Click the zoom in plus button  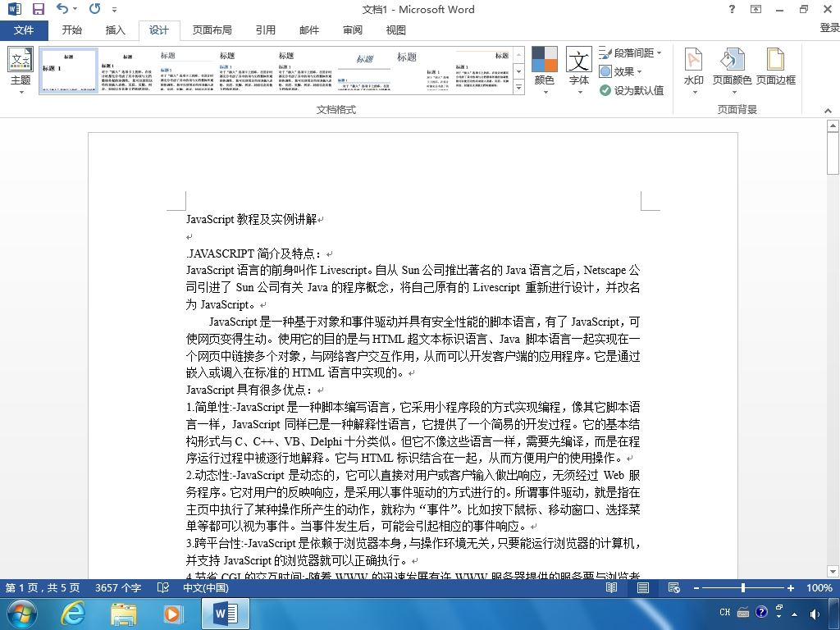pyautogui.click(x=790, y=588)
